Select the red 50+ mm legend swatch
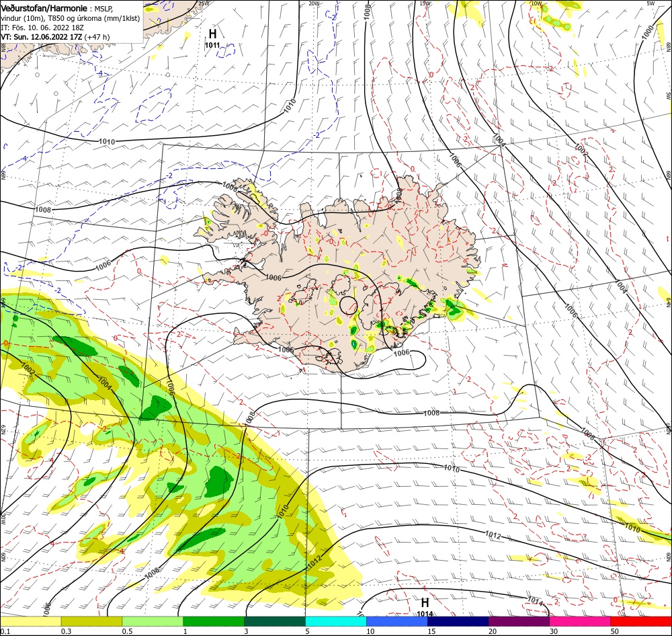The width and height of the screenshot is (672, 636). tap(641, 621)
